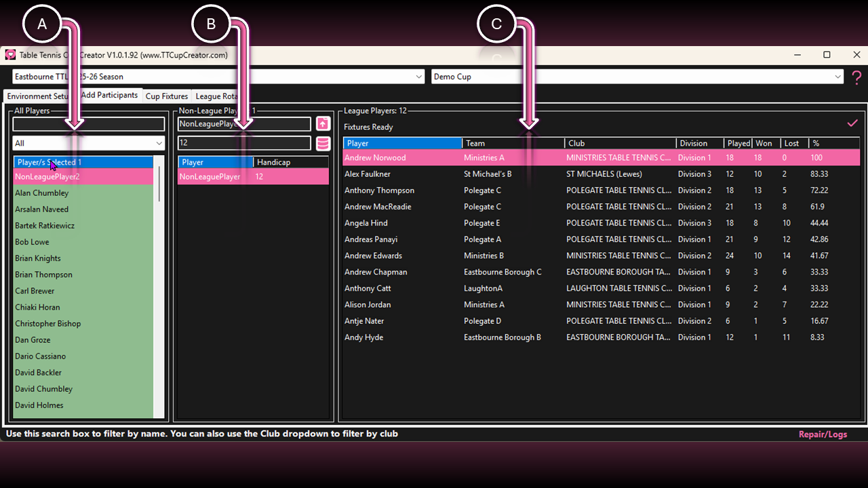Select Carl Brewer in All Players list
Viewport: 868px width, 488px height.
[83, 291]
